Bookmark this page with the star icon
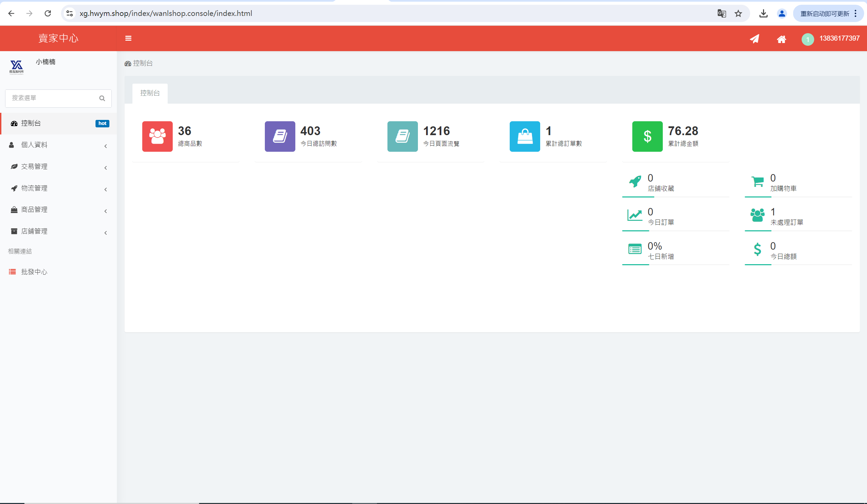 point(738,14)
